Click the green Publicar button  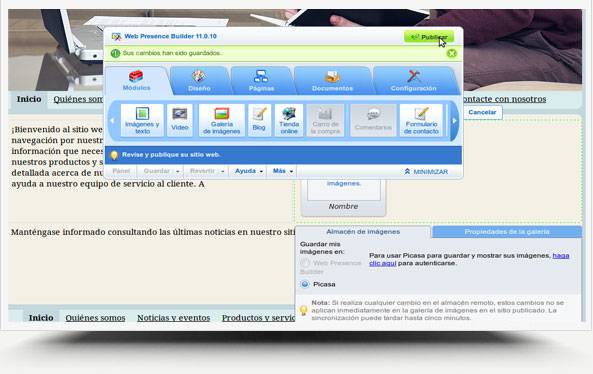coord(429,37)
